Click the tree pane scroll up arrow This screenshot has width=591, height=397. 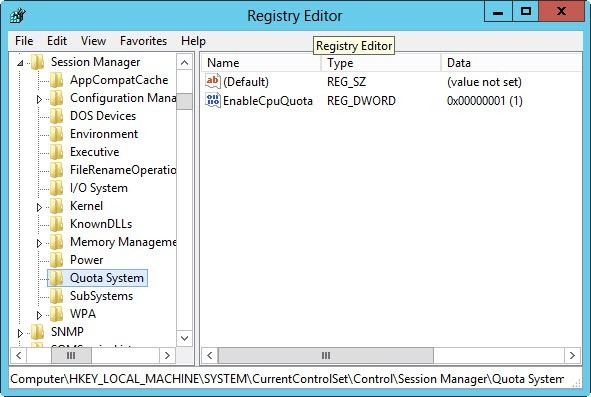coord(184,63)
